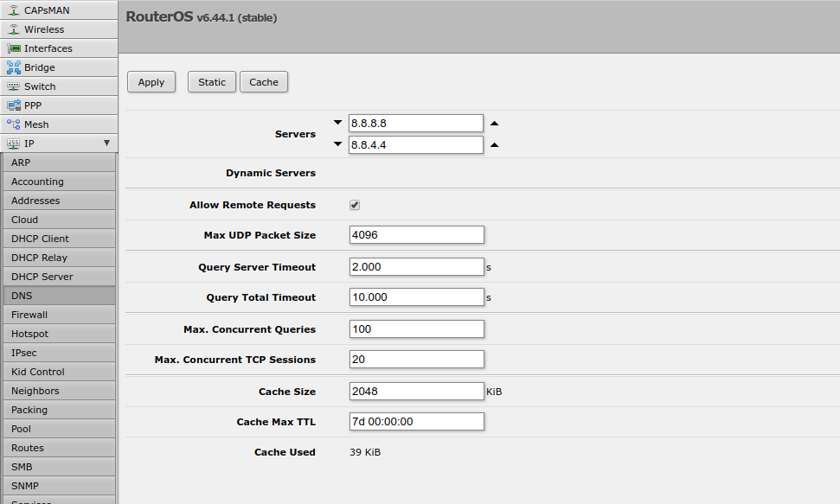Open the Routes submenu
Viewport: 840px width, 504px height.
point(59,448)
